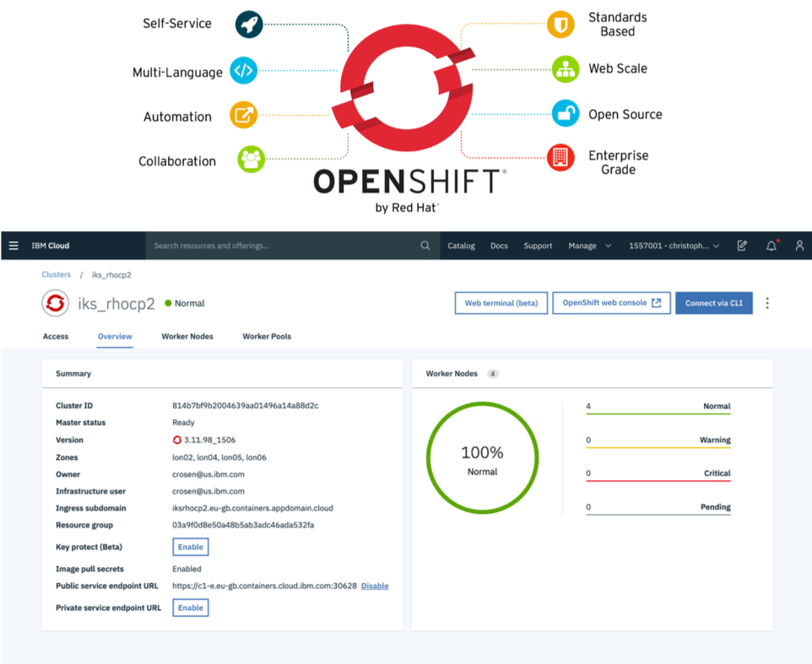Click the search magnifier icon
The width and height of the screenshot is (812, 664).
pos(425,246)
